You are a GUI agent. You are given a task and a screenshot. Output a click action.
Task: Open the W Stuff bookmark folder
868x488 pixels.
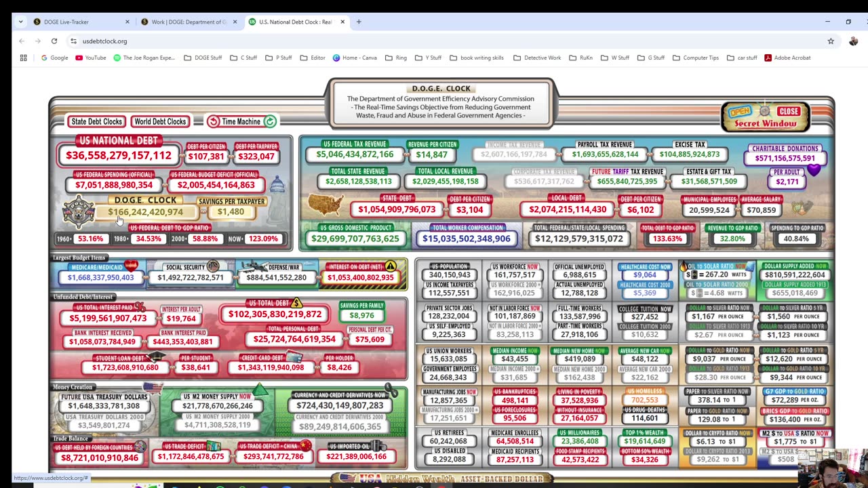615,58
